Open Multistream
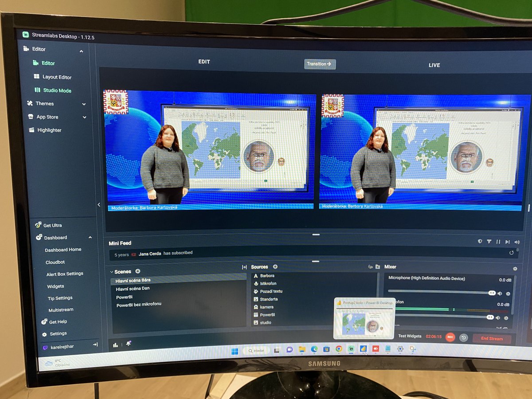Viewport: 532px width, 399px height. (x=61, y=310)
